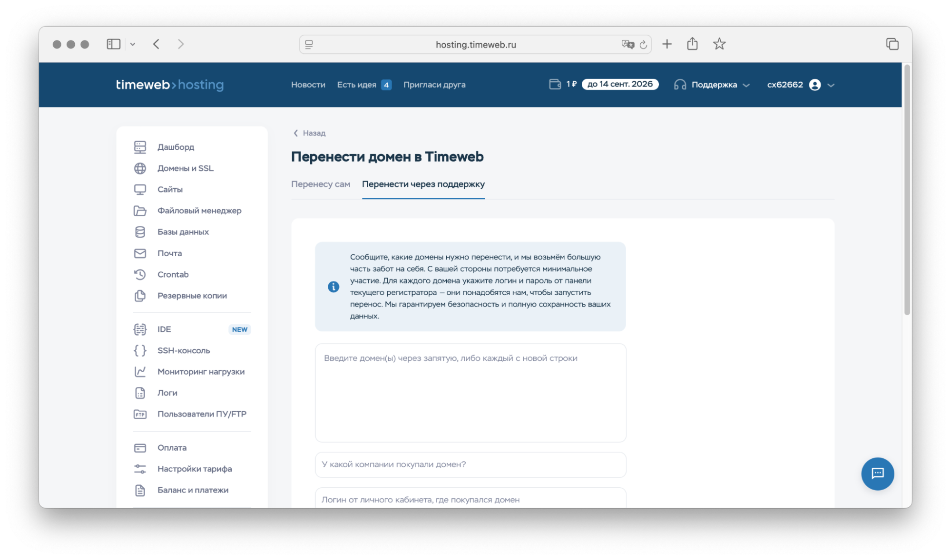Click the page settings icon in address bar
The height and width of the screenshot is (560, 951).
(x=309, y=44)
